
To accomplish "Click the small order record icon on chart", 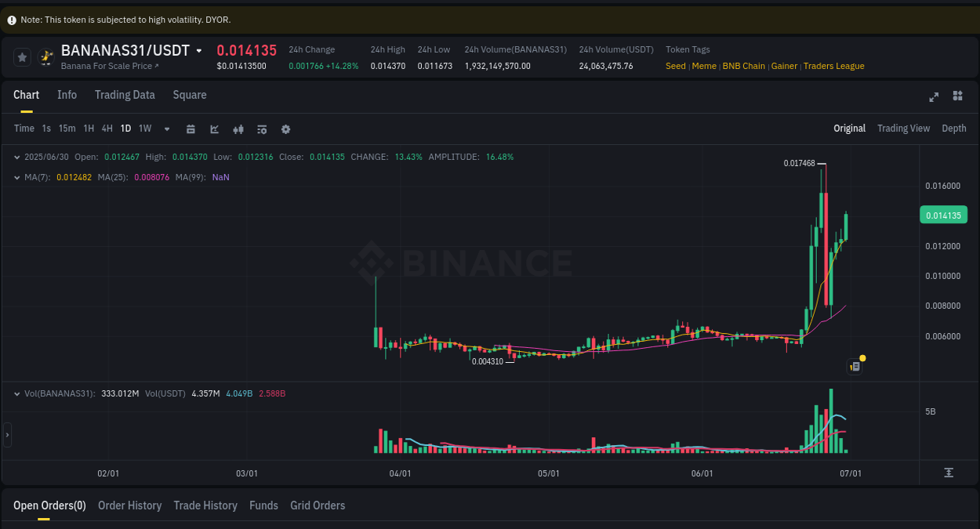I will [x=854, y=366].
